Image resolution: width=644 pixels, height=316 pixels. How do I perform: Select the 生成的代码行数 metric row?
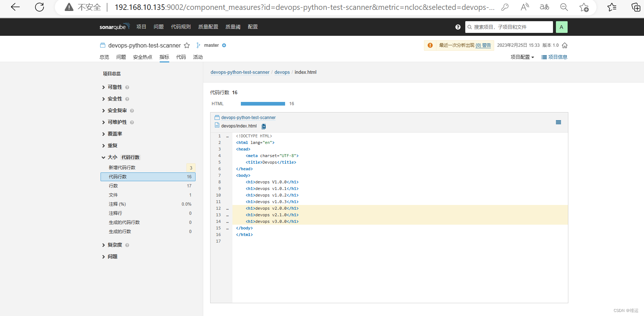[x=148, y=222]
